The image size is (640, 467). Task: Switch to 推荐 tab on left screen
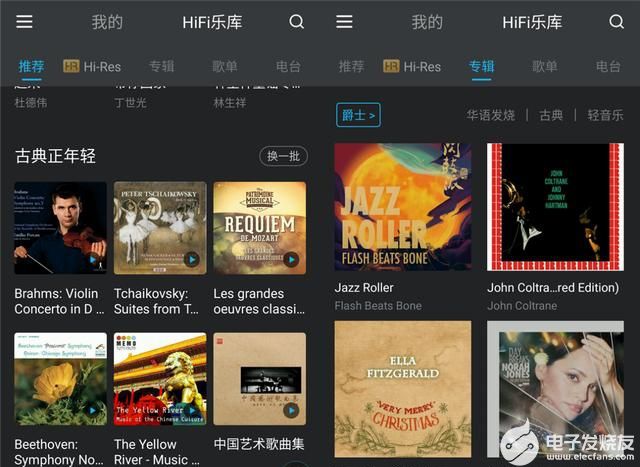(31, 67)
